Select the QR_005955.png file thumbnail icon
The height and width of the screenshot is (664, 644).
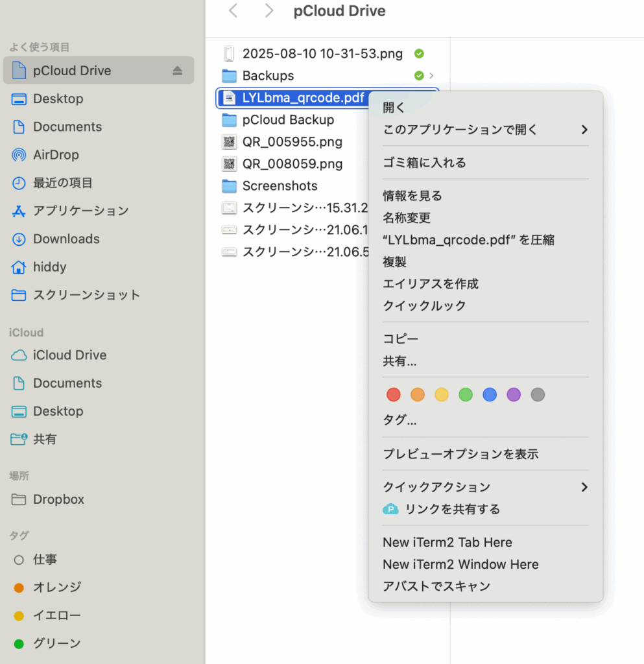pyautogui.click(x=229, y=142)
